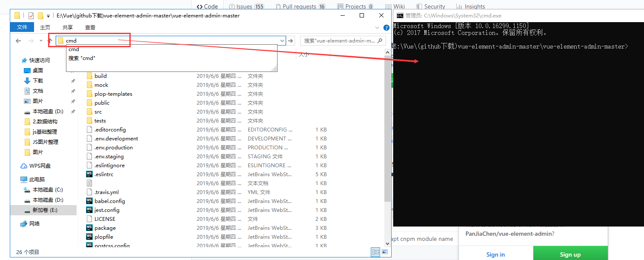Viewport: 644px width, 260px height.
Task: Click the Go to arrow button
Action: pyautogui.click(x=291, y=41)
